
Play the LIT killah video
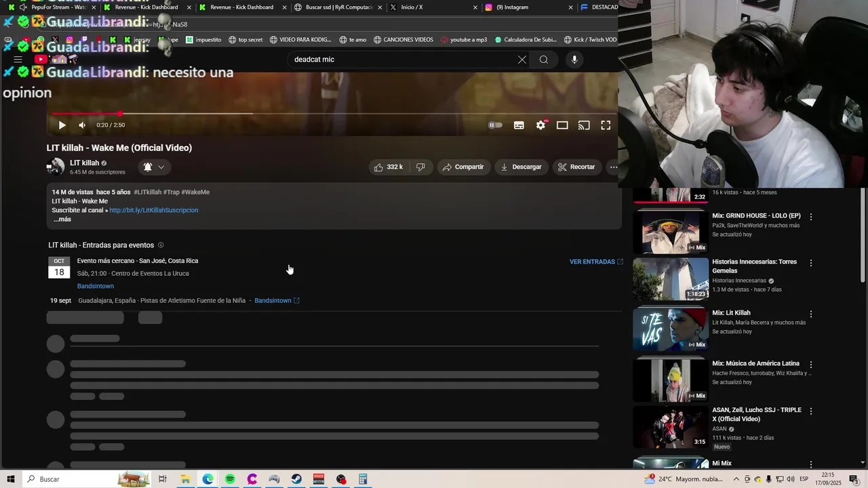point(62,125)
